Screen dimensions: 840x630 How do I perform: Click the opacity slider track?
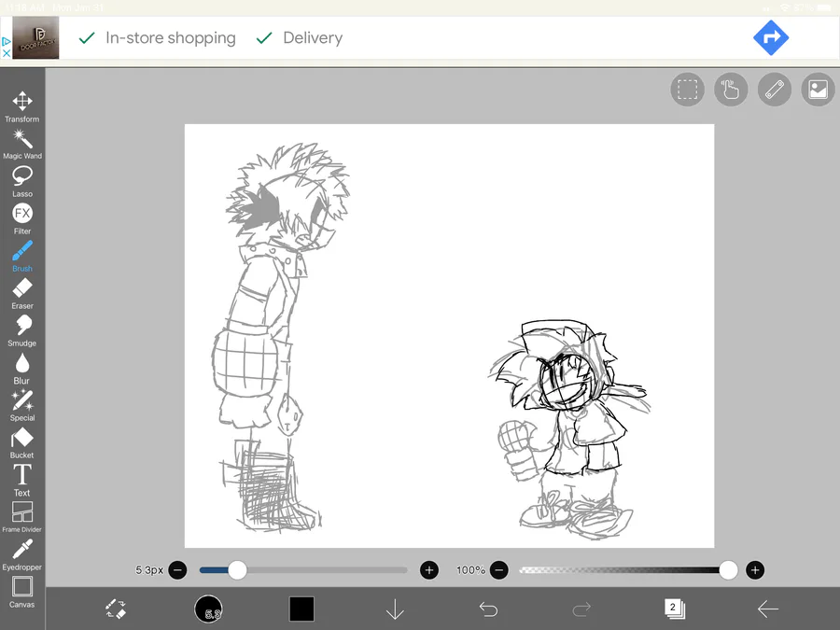(625, 570)
